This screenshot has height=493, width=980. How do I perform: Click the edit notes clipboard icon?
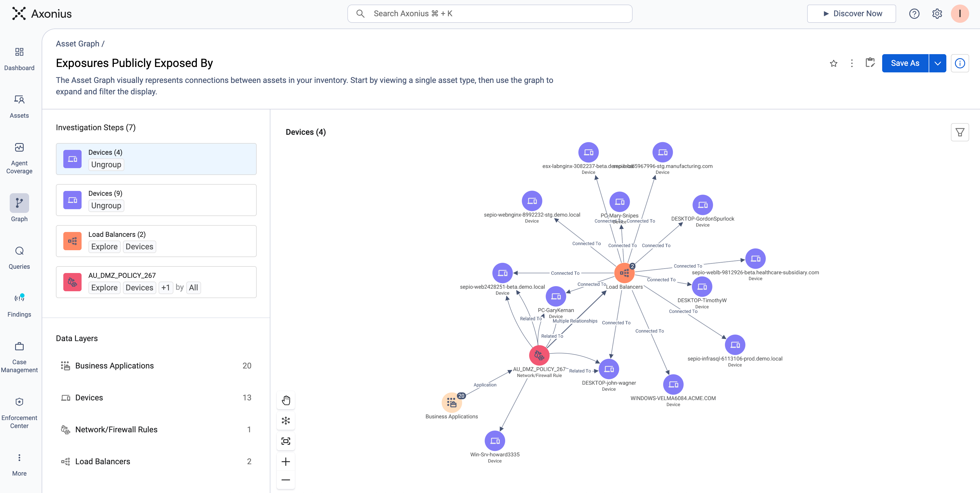[x=870, y=63]
